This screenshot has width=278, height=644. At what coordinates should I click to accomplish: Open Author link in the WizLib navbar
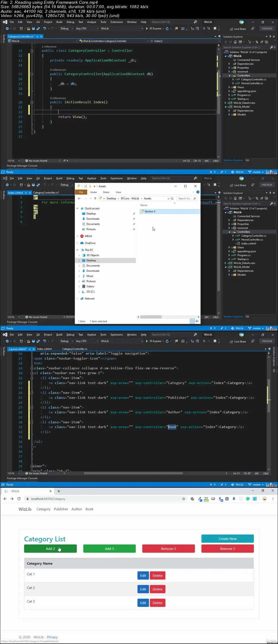point(77,509)
